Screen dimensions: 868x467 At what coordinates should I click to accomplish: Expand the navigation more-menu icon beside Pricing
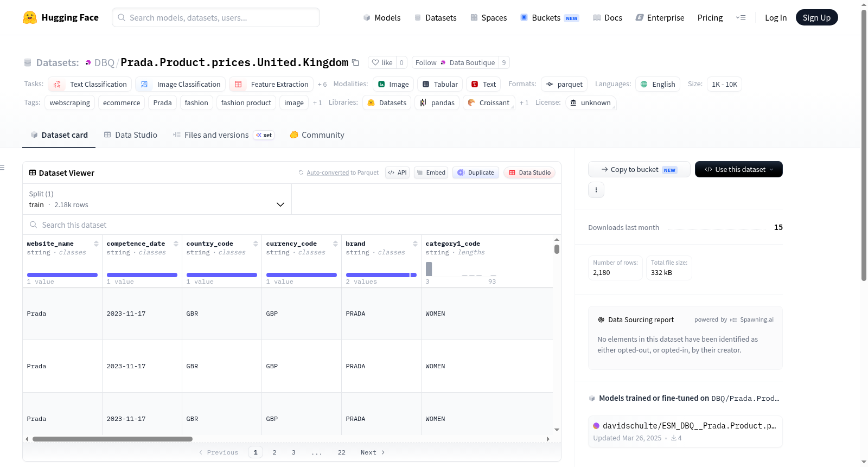point(741,17)
